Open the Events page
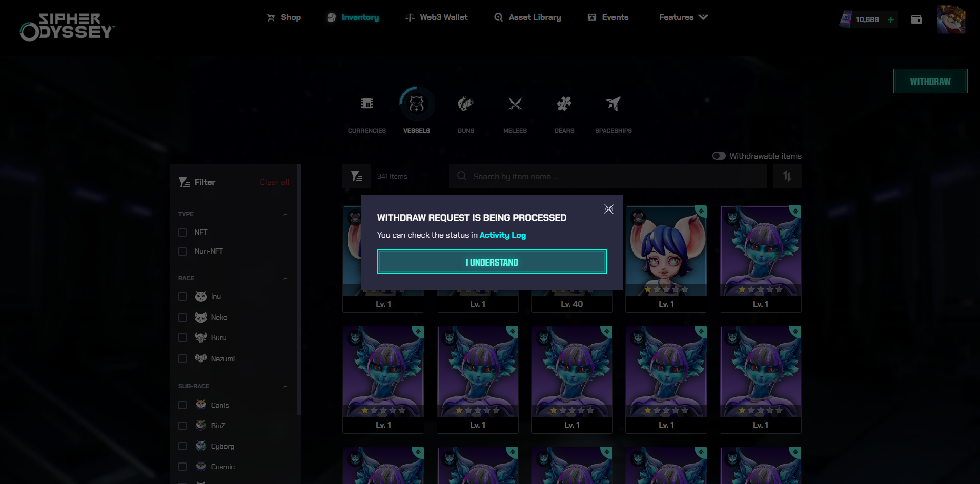The width and height of the screenshot is (980, 484). point(608,17)
